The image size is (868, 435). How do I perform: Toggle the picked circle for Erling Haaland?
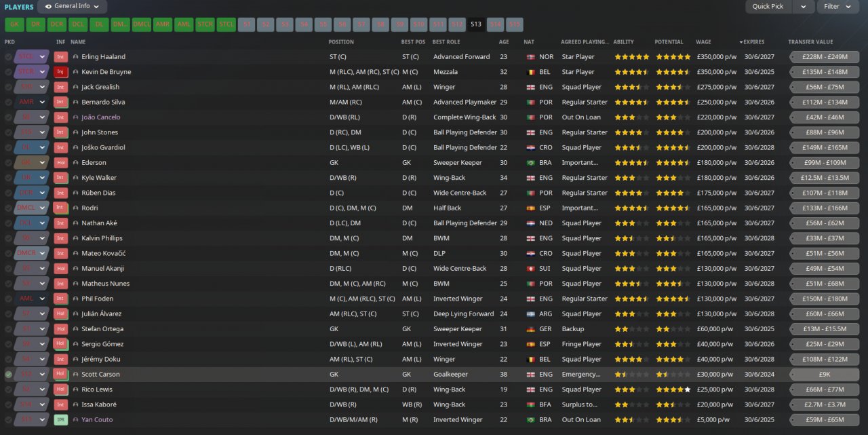(8, 57)
